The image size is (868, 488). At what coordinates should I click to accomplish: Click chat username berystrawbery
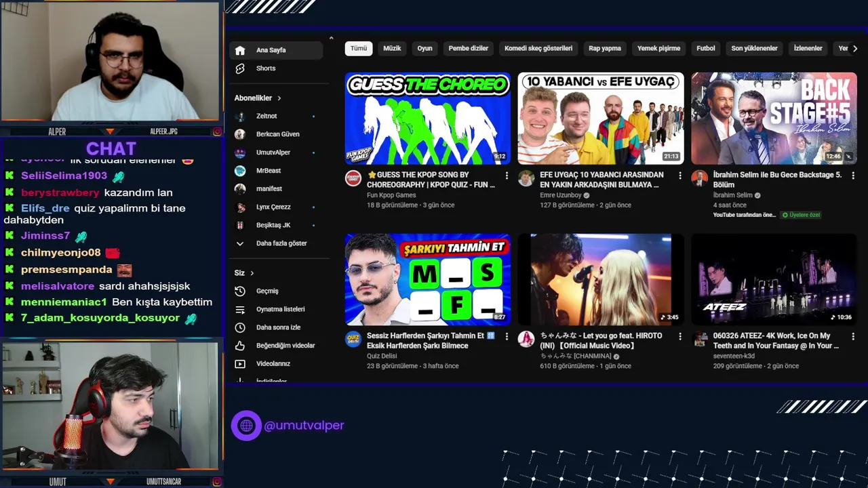[x=60, y=192]
